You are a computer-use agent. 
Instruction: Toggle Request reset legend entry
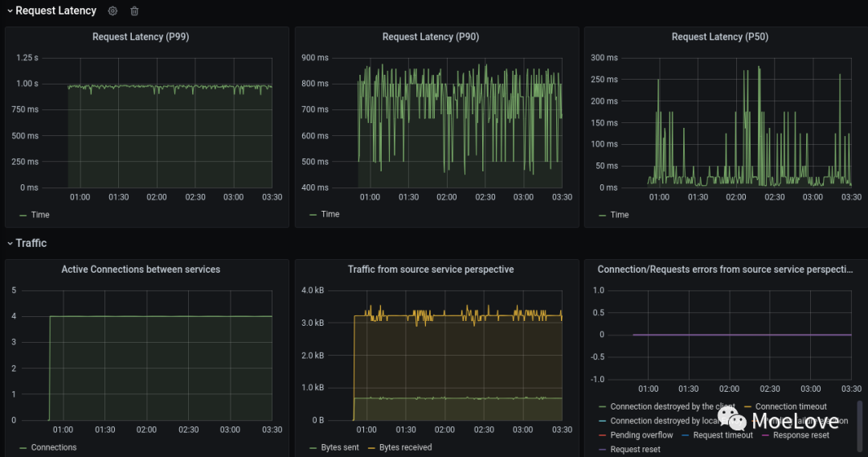(635, 450)
